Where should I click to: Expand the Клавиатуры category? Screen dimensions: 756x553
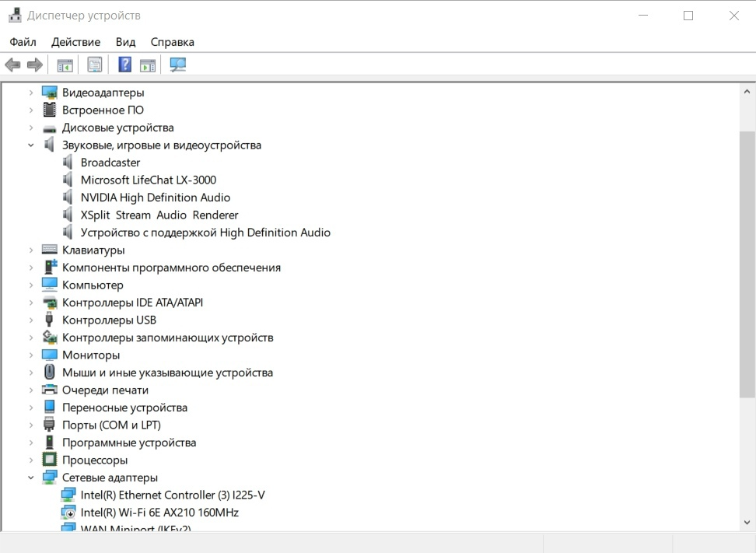(x=31, y=250)
